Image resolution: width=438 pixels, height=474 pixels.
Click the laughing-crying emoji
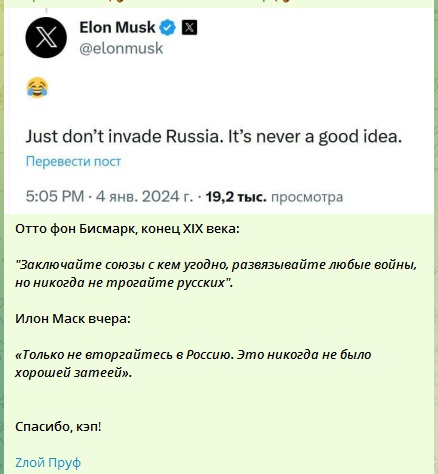[37, 88]
